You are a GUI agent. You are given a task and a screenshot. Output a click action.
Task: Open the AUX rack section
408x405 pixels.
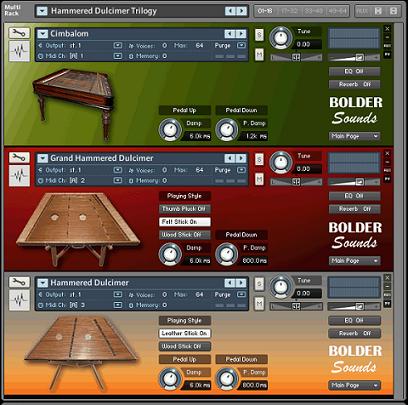(x=363, y=11)
